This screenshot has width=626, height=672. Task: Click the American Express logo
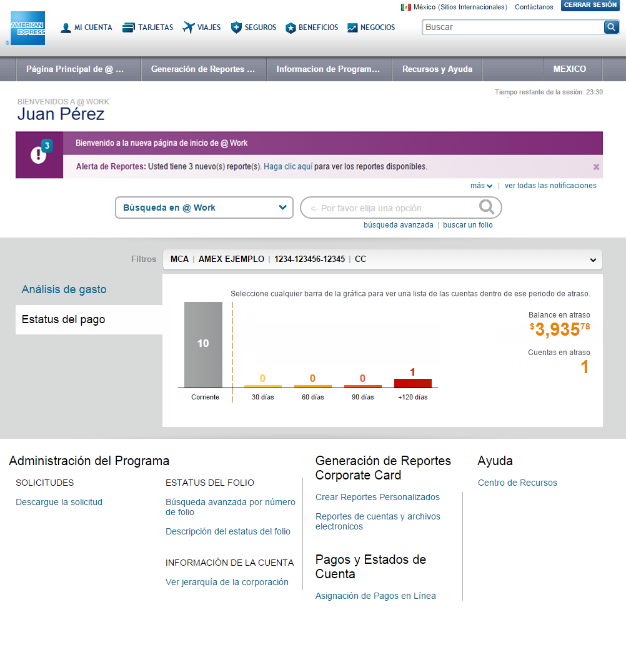coord(28,28)
